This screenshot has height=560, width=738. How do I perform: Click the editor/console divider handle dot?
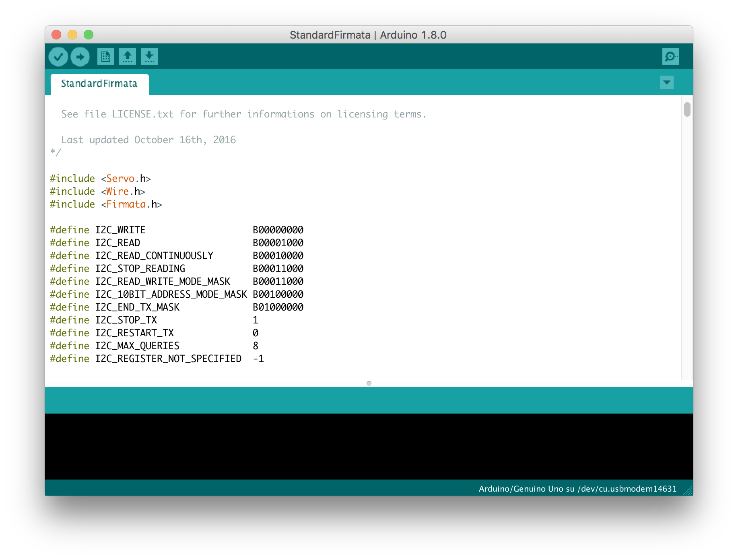[369, 383]
